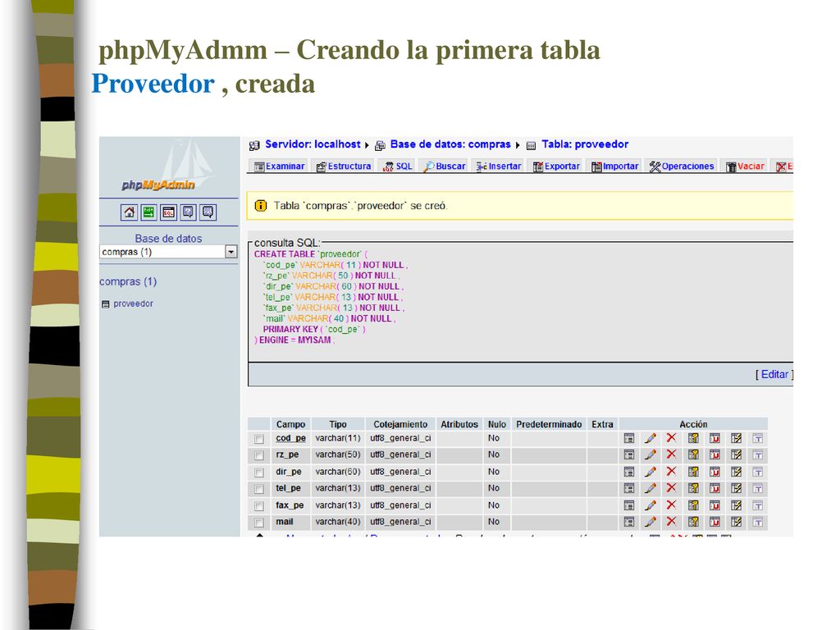This screenshot has width=840, height=630.
Task: Click the Cotejamiento column header
Action: [x=400, y=424]
